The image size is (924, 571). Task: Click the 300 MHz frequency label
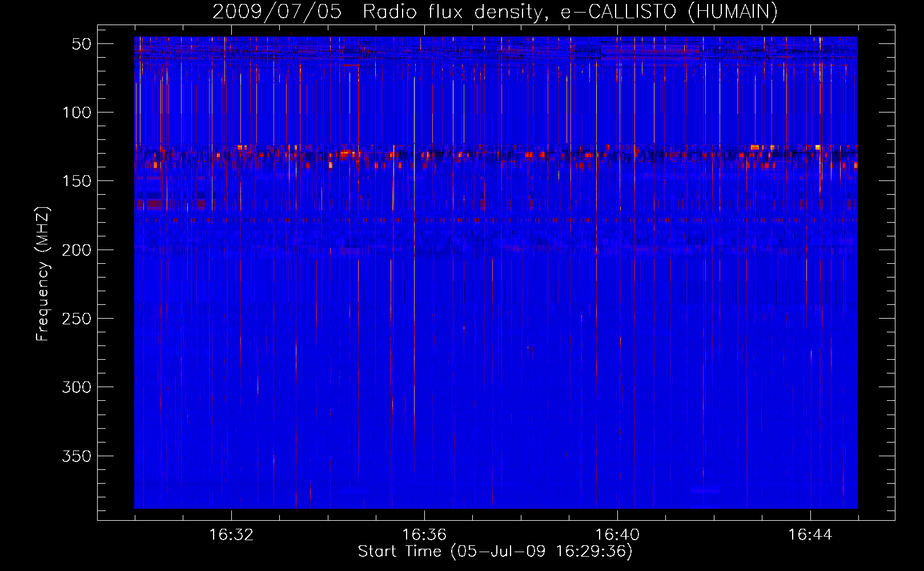tap(77, 387)
